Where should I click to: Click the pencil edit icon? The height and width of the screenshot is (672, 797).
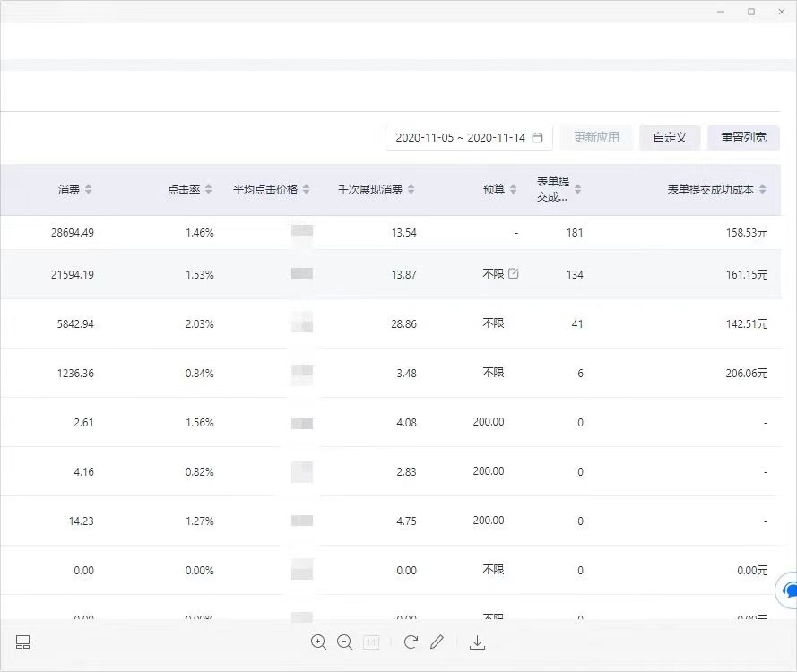pos(437,642)
